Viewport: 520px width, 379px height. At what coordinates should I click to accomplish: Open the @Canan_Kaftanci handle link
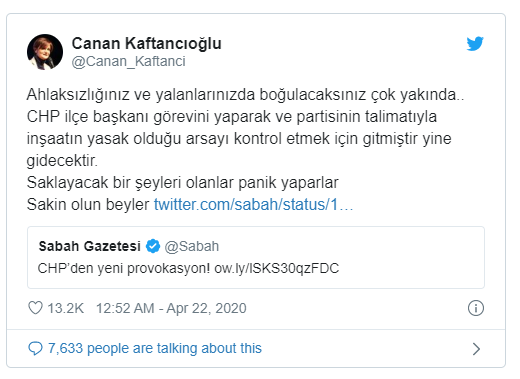[129, 61]
